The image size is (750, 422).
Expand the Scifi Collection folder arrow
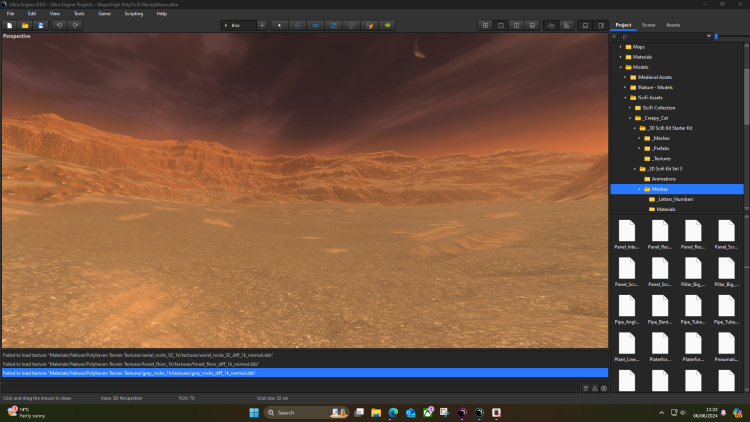[630, 108]
